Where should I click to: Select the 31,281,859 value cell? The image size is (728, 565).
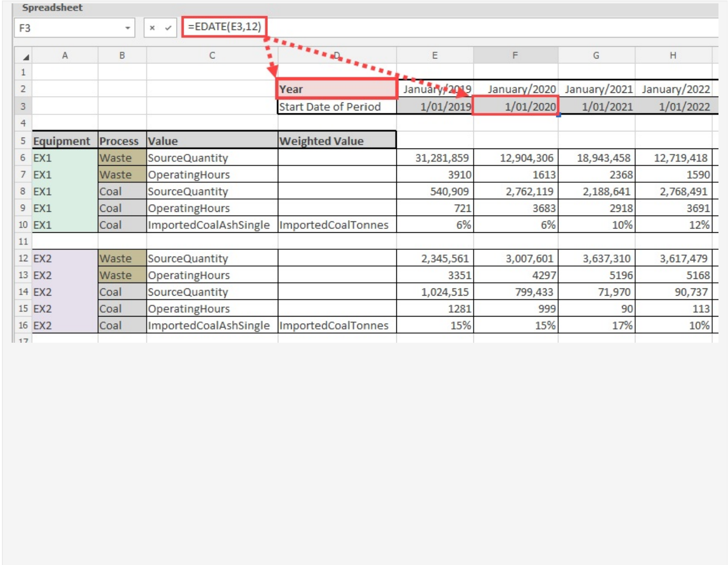click(435, 158)
